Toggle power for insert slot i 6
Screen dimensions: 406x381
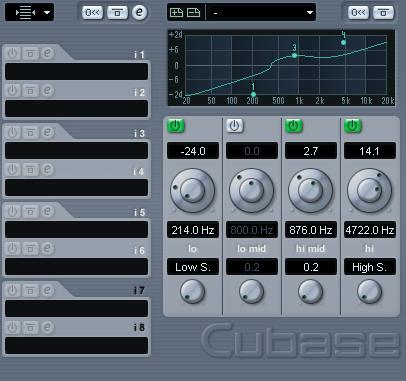click(12, 249)
